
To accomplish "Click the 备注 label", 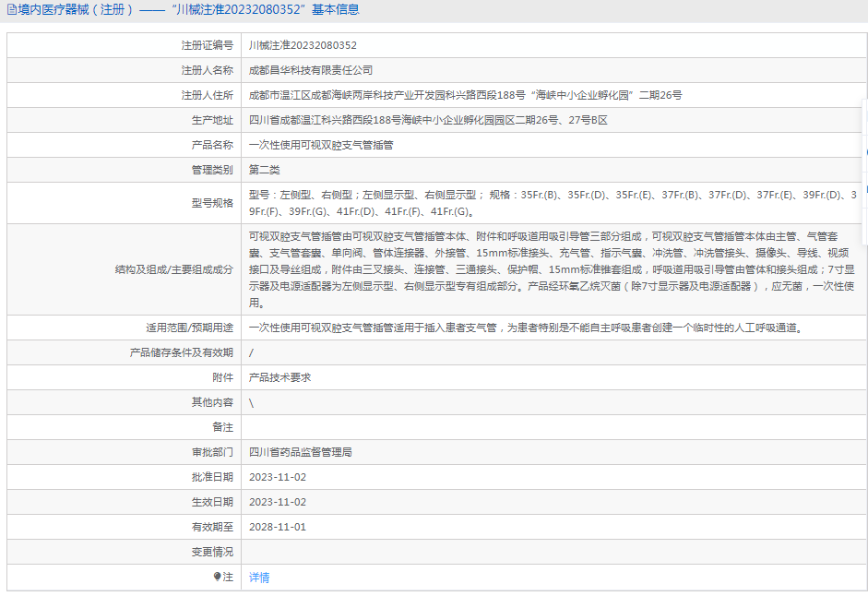I will (223, 427).
